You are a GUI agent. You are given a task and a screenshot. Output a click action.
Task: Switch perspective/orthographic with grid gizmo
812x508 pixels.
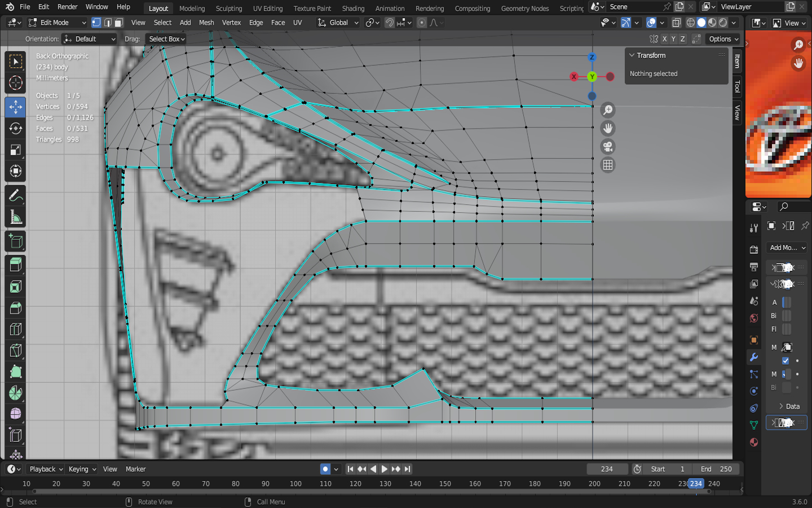click(608, 165)
